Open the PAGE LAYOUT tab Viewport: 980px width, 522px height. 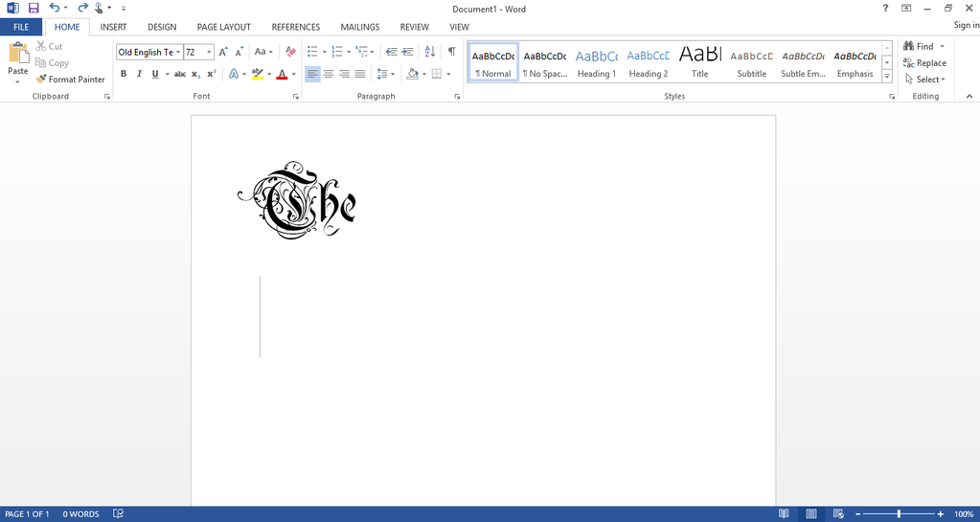[223, 27]
